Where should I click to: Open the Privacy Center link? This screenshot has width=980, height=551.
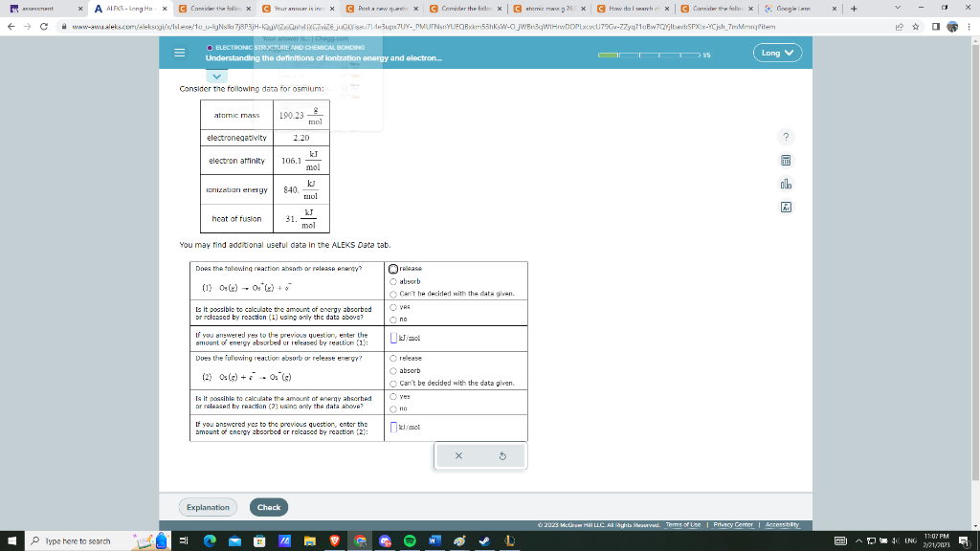tap(732, 524)
